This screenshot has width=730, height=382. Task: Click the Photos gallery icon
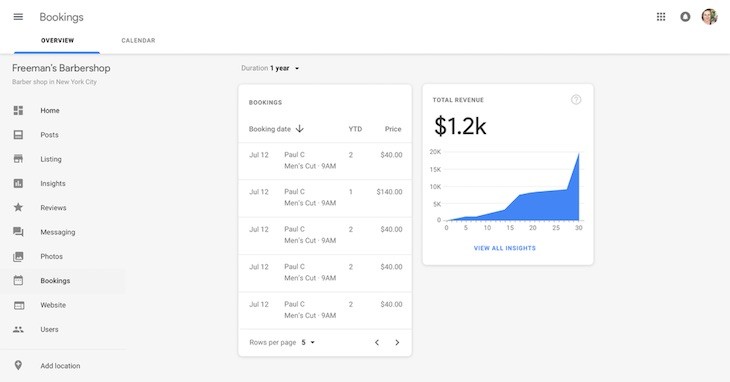pyautogui.click(x=18, y=256)
